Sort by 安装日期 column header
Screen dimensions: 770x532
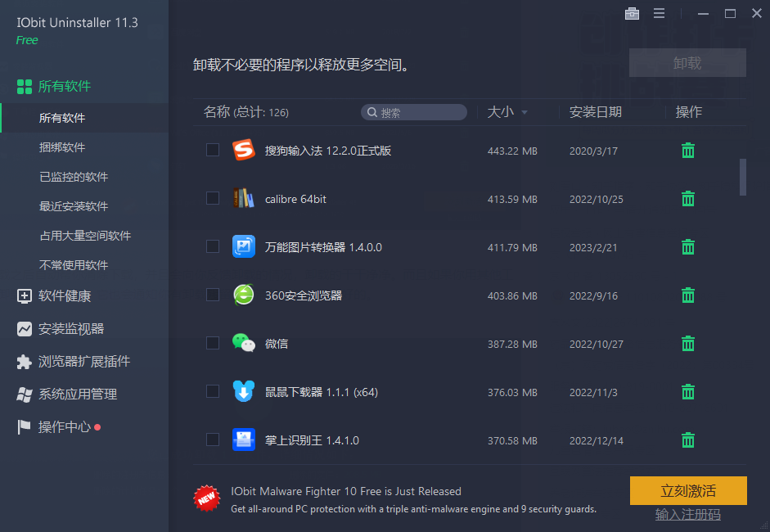coord(595,112)
